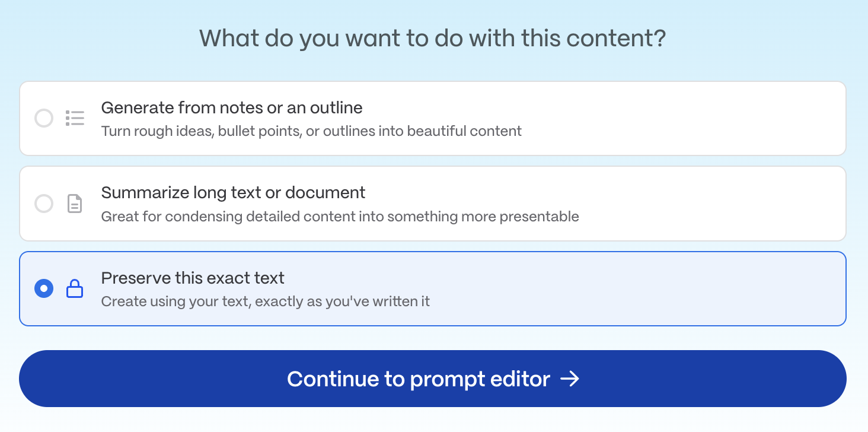The height and width of the screenshot is (432, 868).
Task: Select the Summarize long text radio button
Action: click(44, 204)
